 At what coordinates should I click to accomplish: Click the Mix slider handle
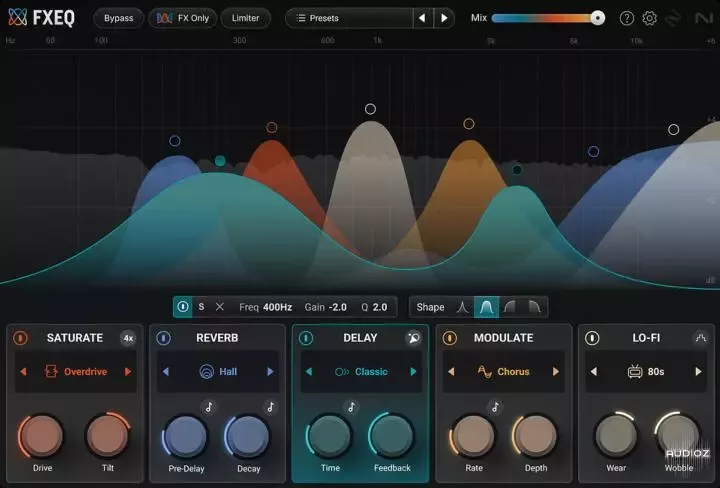tap(597, 18)
